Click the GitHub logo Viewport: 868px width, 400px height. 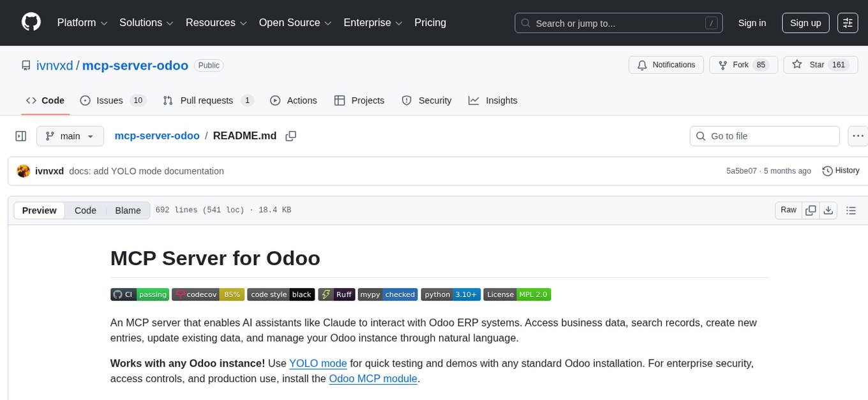[x=31, y=22]
